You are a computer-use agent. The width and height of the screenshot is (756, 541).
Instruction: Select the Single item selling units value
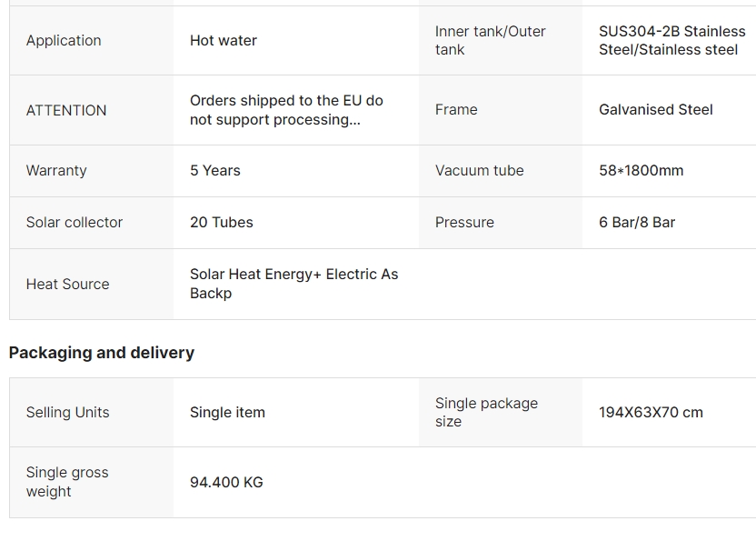227,412
